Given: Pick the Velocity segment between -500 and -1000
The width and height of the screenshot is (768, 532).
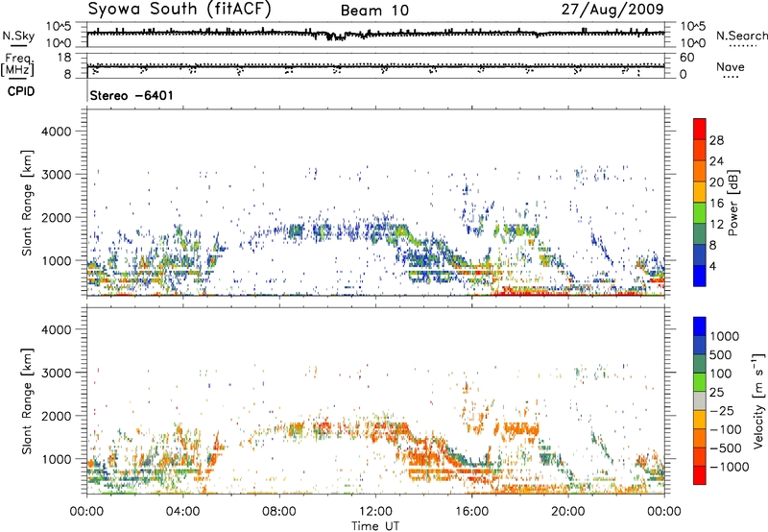Looking at the screenshot, I should (x=700, y=456).
